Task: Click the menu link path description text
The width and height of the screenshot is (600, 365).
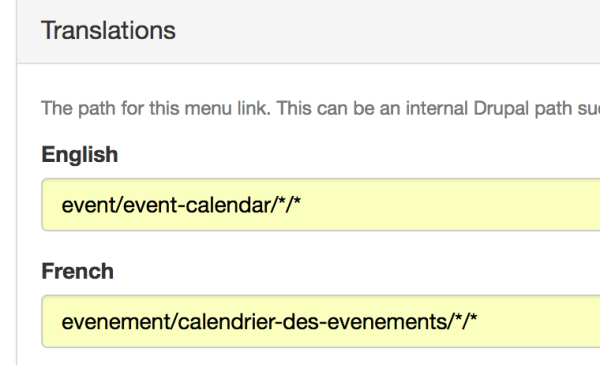Action: coord(321,108)
